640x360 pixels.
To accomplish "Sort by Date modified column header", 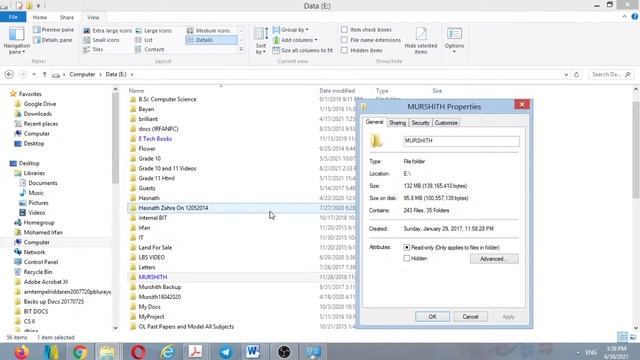I will coord(337,91).
